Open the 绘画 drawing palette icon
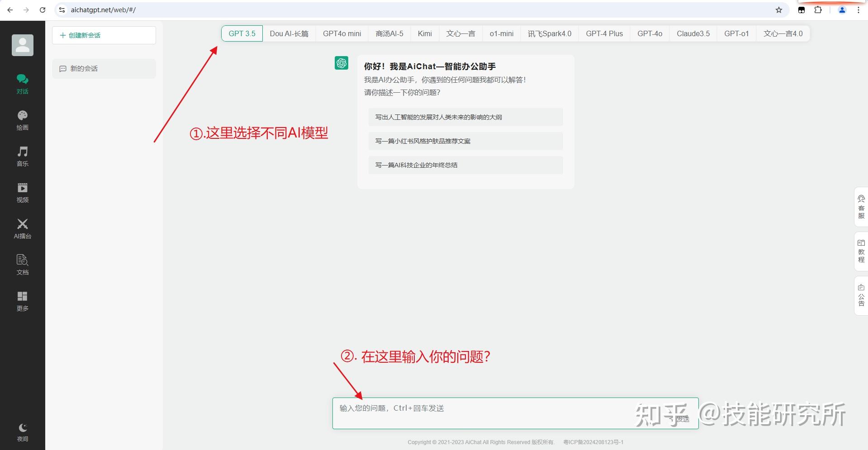The width and height of the screenshot is (868, 450). [23, 116]
